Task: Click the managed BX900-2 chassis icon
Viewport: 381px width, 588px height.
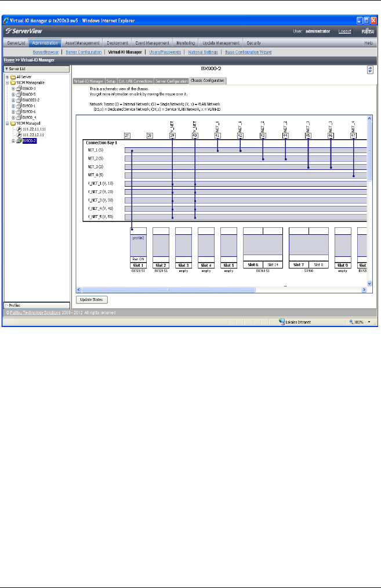Action: point(19,141)
